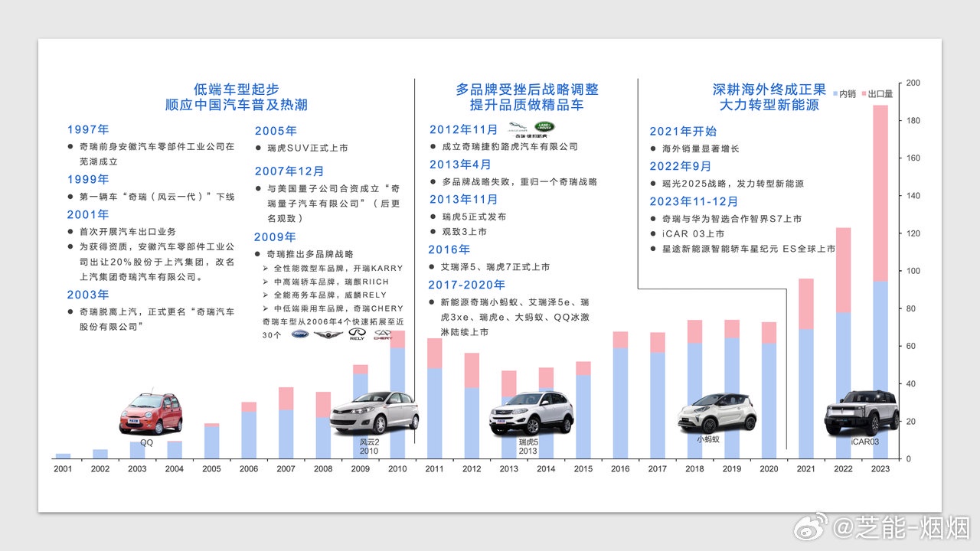Click the bullet text 海外销量显著增长
Screen dimensions: 980x551
tap(701, 148)
